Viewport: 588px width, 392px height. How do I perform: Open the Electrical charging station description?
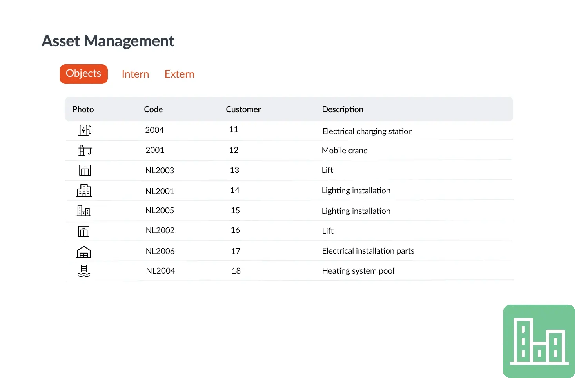(367, 131)
